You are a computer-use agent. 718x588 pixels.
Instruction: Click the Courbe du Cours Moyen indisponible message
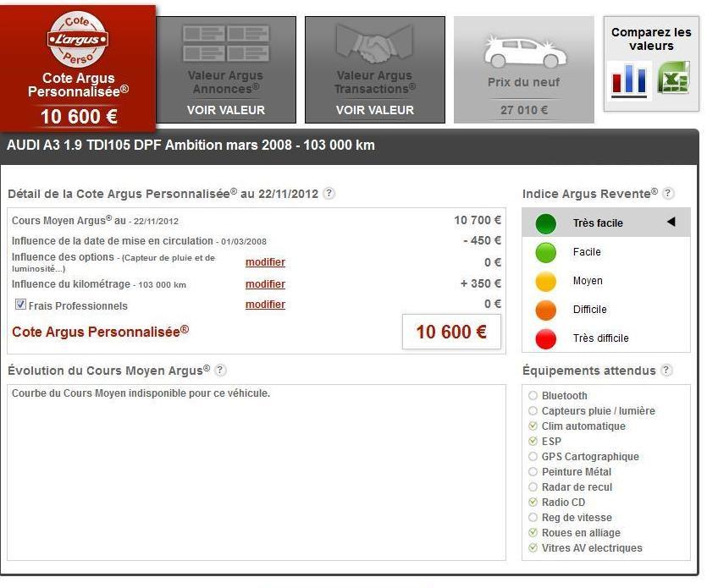(141, 393)
